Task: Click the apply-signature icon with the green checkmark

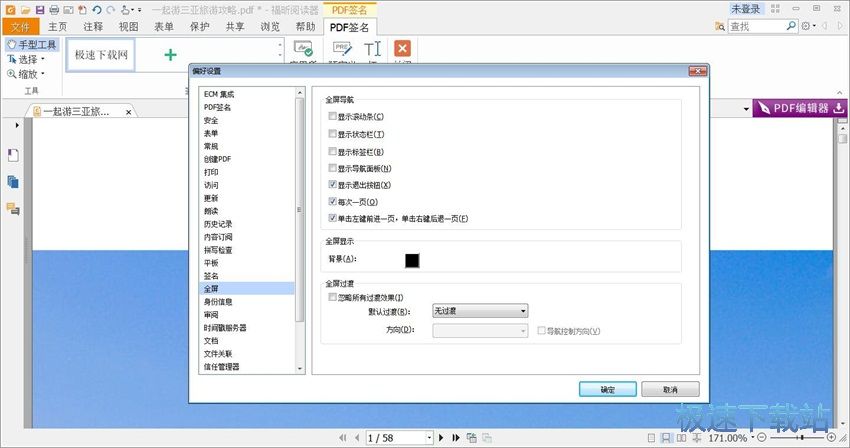Action: tap(303, 49)
